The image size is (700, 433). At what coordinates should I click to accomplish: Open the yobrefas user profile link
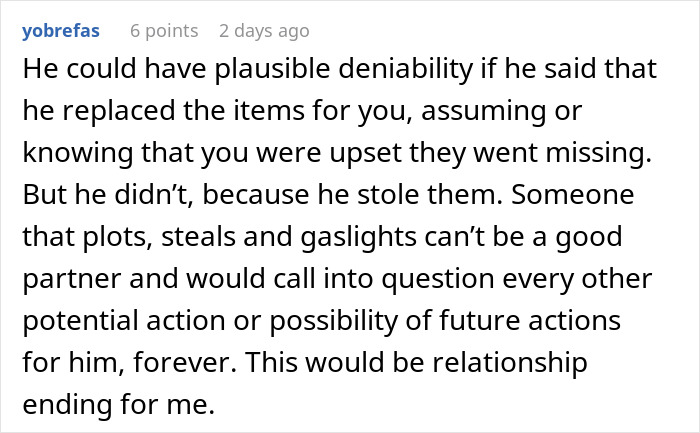point(61,31)
